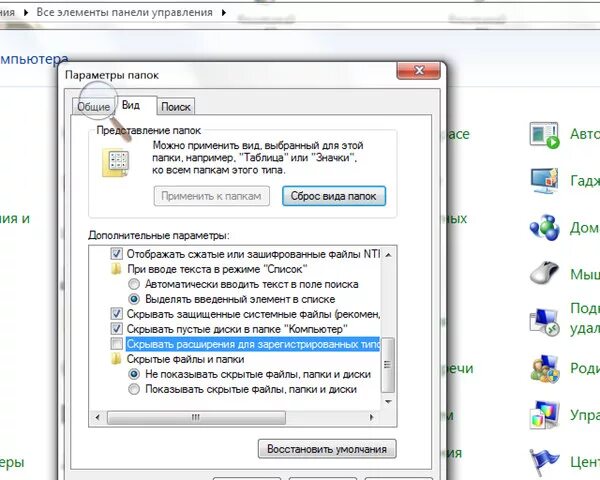Click the Роди link in Control Panel
This screenshot has width=600, height=480.
tap(585, 368)
